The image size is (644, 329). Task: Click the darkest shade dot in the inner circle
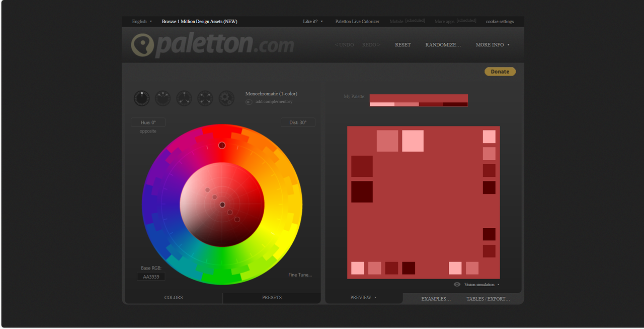pyautogui.click(x=237, y=219)
